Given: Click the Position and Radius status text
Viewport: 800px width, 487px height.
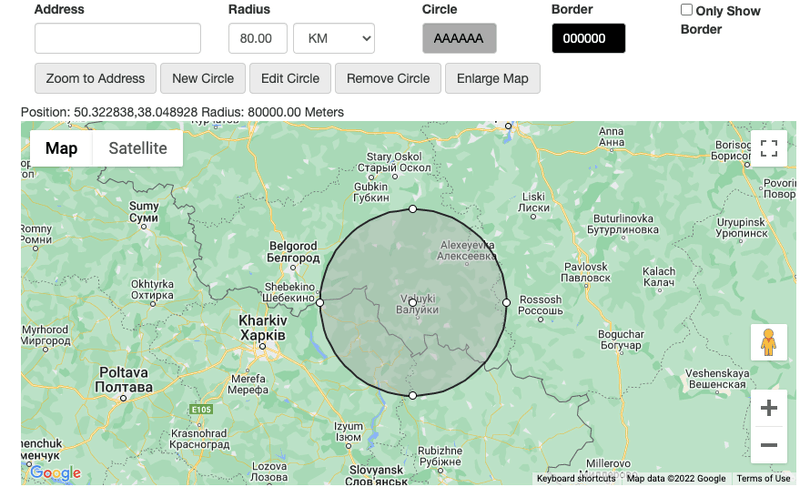Looking at the screenshot, I should [182, 112].
